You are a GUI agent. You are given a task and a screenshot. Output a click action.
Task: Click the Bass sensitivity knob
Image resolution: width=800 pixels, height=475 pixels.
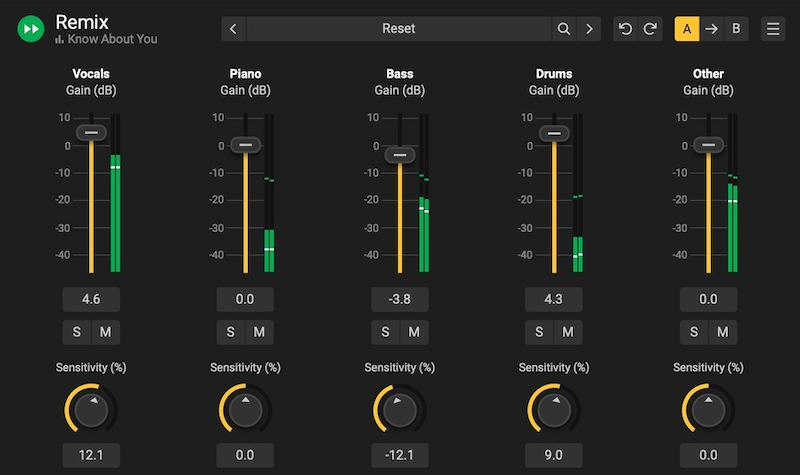pos(400,409)
